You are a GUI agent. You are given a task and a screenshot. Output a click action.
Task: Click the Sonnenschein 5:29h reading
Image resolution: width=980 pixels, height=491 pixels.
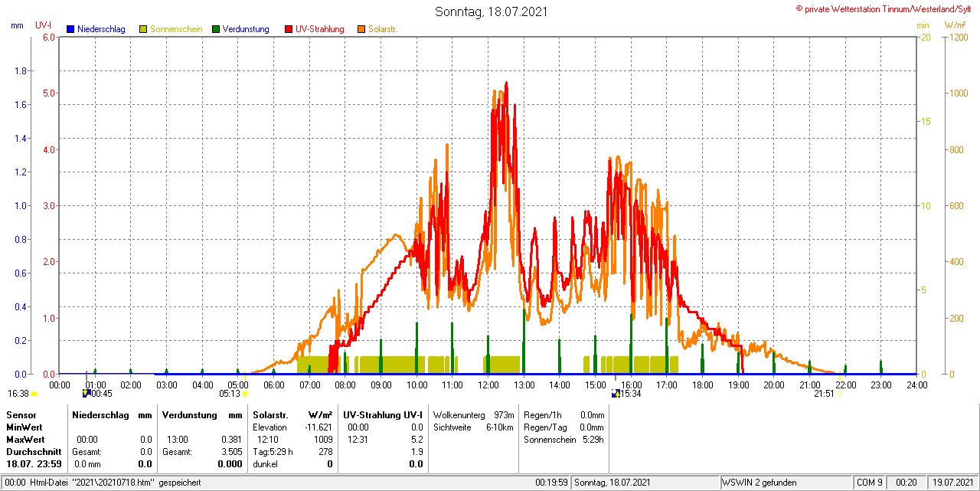[564, 440]
